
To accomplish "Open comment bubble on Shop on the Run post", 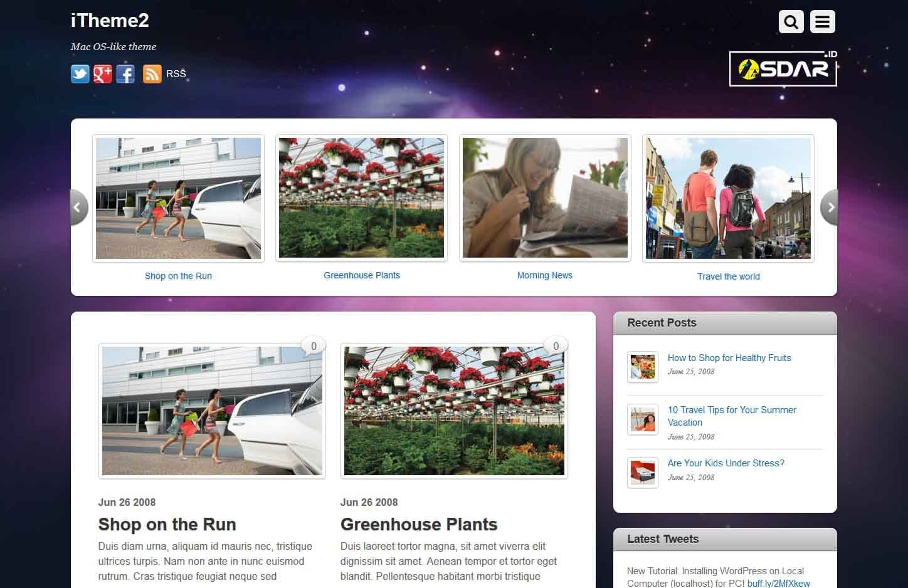I will click(x=314, y=346).
